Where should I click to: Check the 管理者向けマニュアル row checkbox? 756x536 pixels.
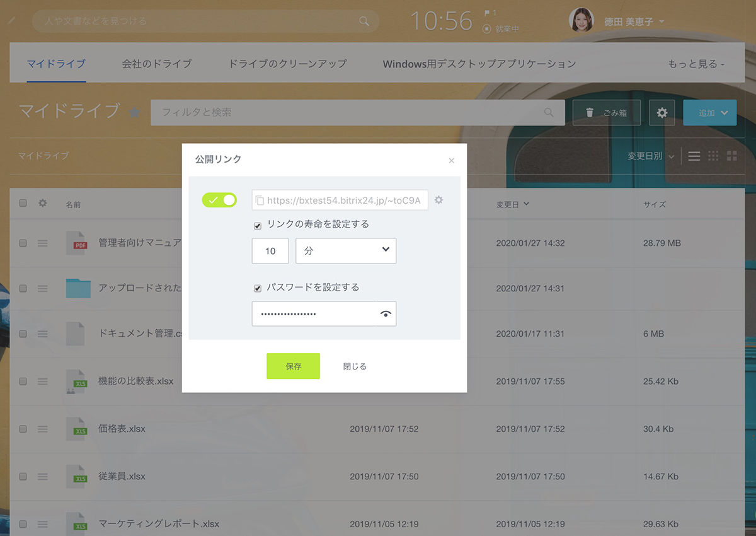(23, 243)
